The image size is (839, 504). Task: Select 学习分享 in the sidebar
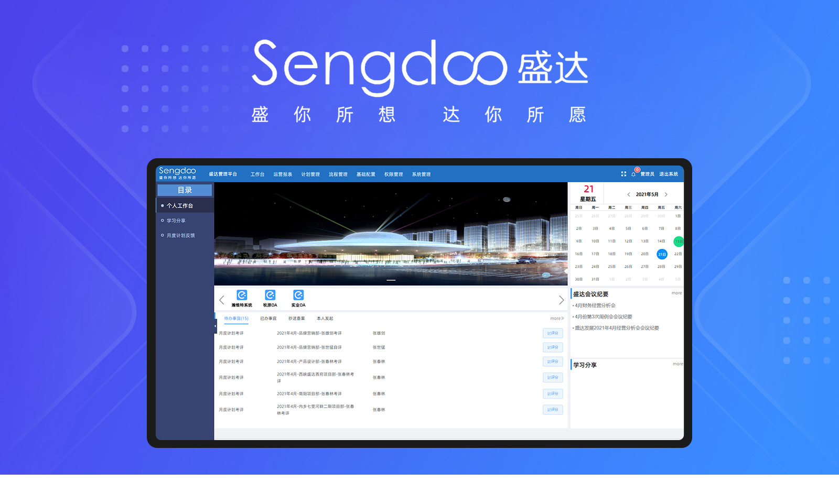176,221
